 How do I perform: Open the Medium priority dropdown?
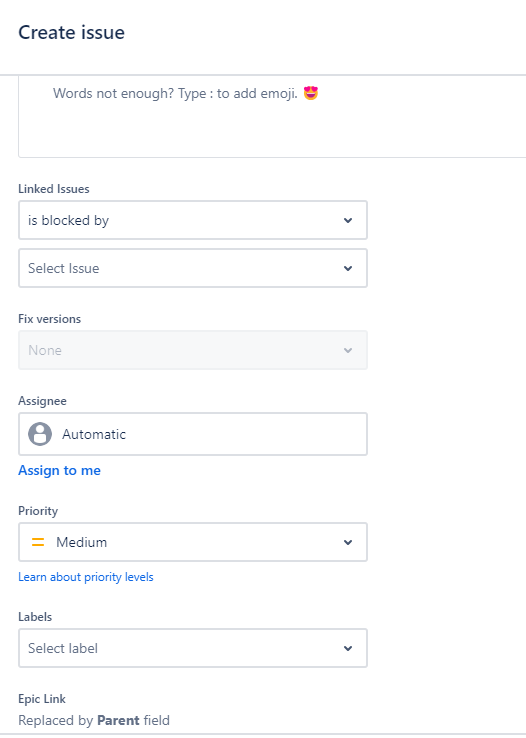tap(193, 542)
